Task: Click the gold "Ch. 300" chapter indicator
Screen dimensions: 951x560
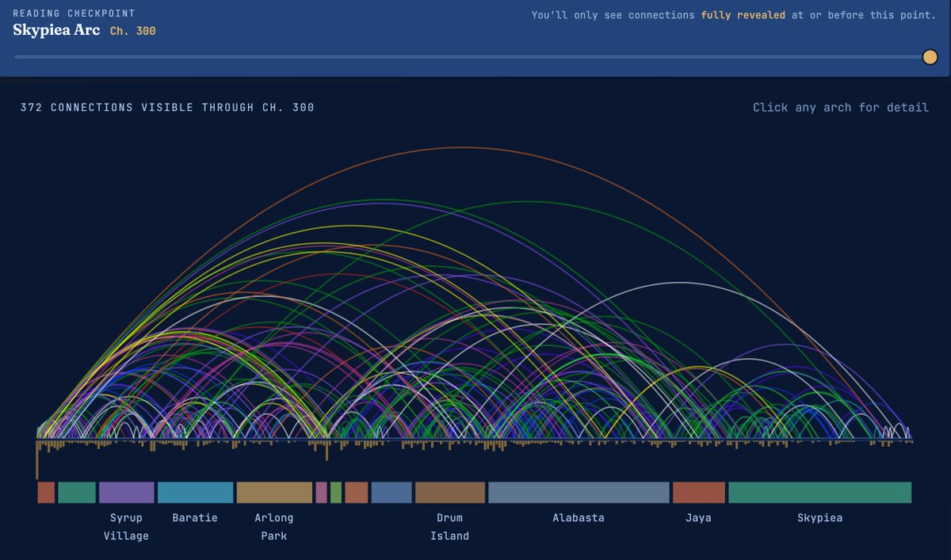Action: [133, 32]
